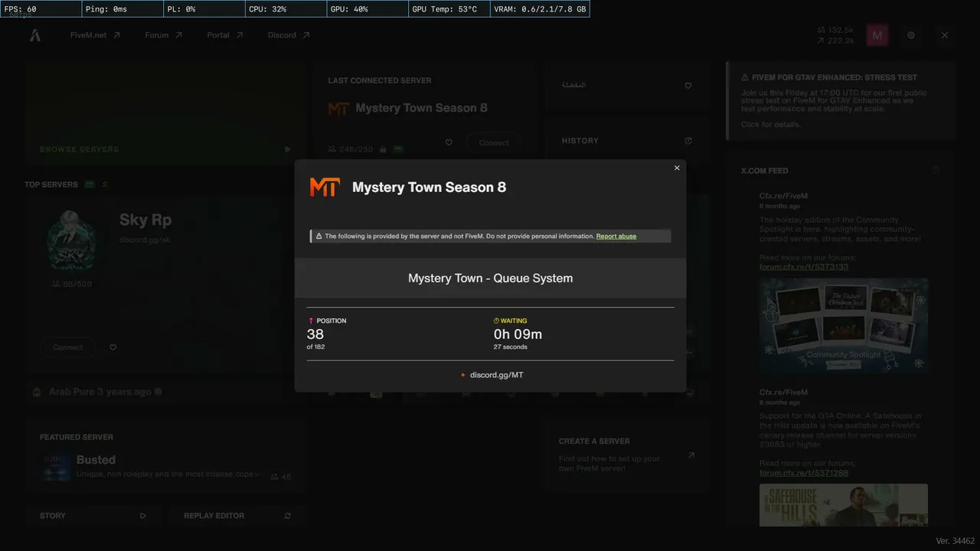980x551 pixels.
Task: Click the History refresh icon
Action: [688, 141]
